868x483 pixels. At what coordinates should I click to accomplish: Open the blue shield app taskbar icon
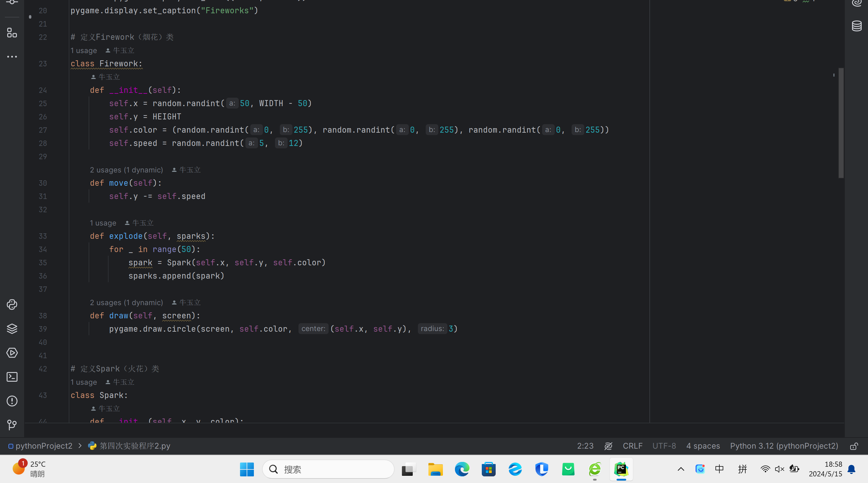(541, 469)
